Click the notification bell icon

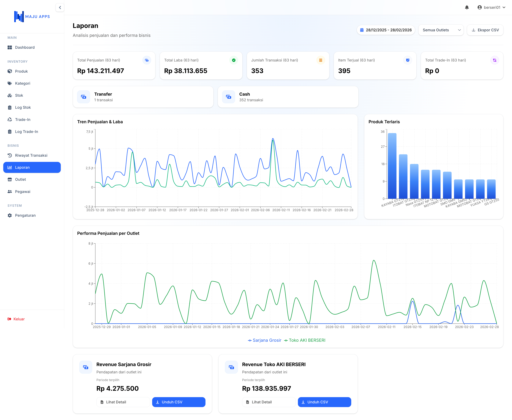(x=467, y=7)
